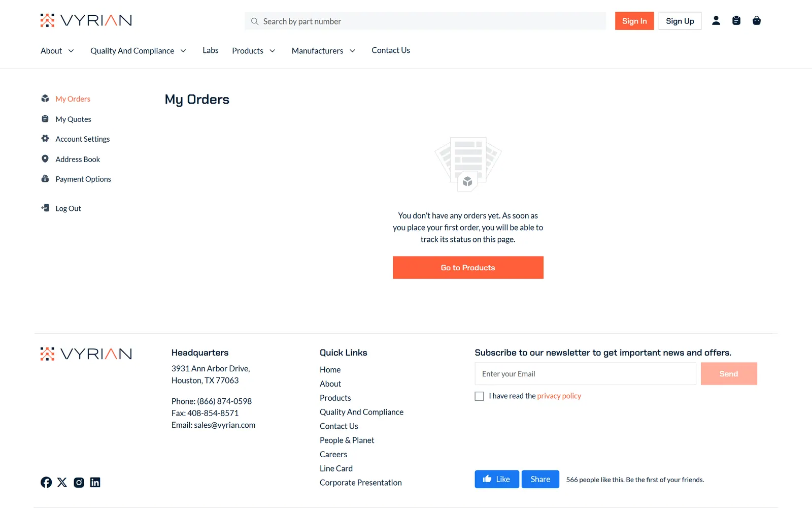Click the Log Out arrow icon
Viewport: 812px width, 508px height.
pyautogui.click(x=45, y=208)
